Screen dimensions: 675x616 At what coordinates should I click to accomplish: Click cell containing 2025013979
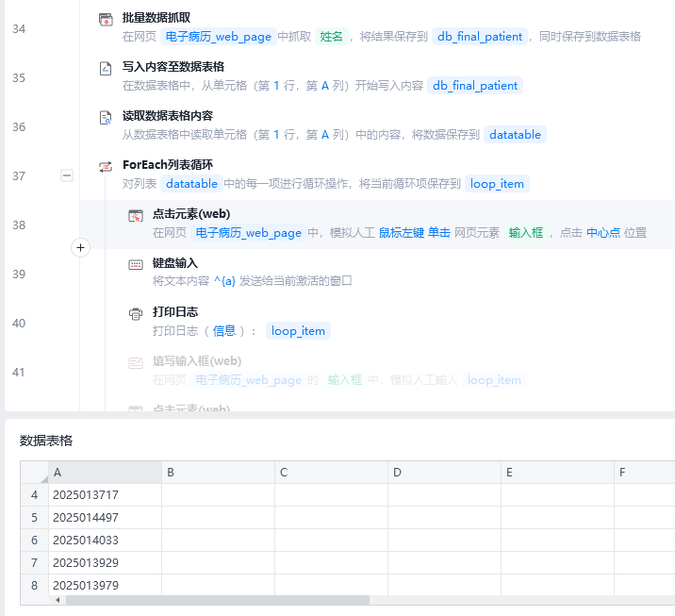[104, 586]
